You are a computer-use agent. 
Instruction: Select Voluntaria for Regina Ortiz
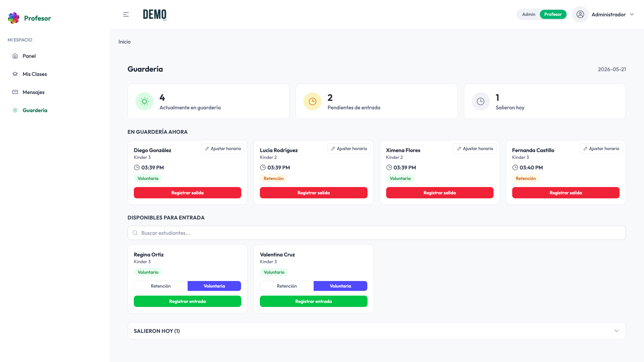(x=214, y=286)
